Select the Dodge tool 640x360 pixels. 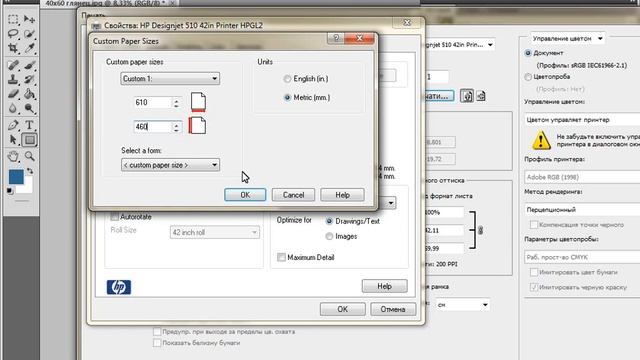click(29, 108)
